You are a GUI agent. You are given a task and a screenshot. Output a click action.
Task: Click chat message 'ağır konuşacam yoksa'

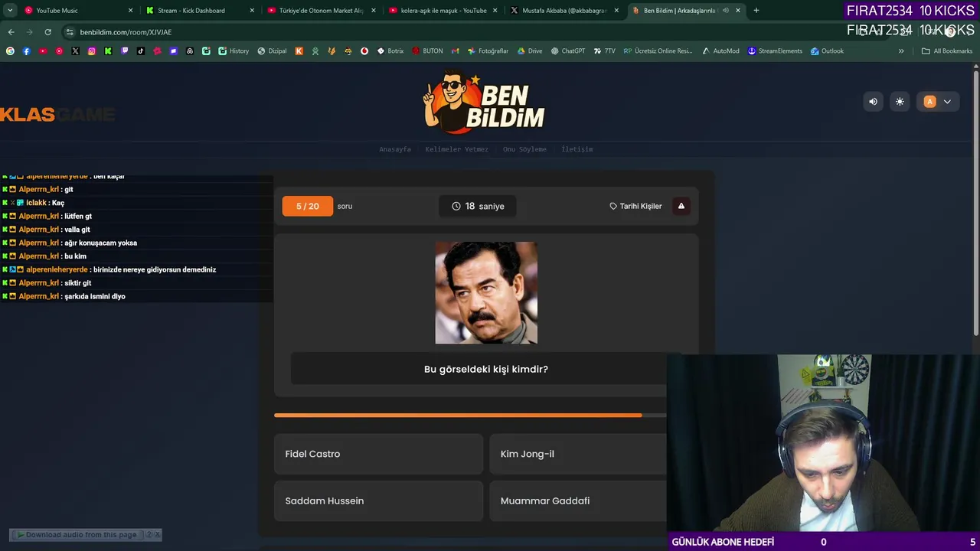tap(100, 243)
